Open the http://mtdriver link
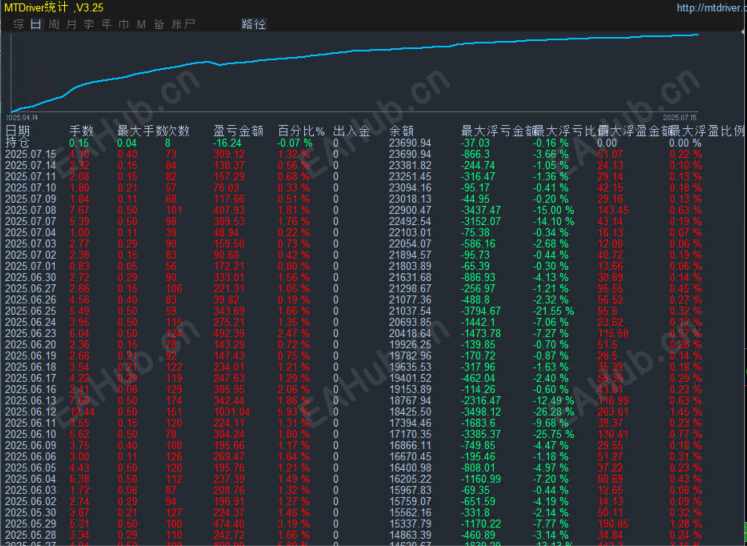747x546 pixels. pos(711,8)
